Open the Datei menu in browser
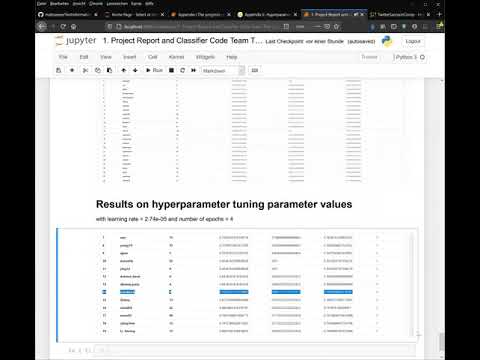The height and width of the screenshot is (360, 480). coord(42,4)
